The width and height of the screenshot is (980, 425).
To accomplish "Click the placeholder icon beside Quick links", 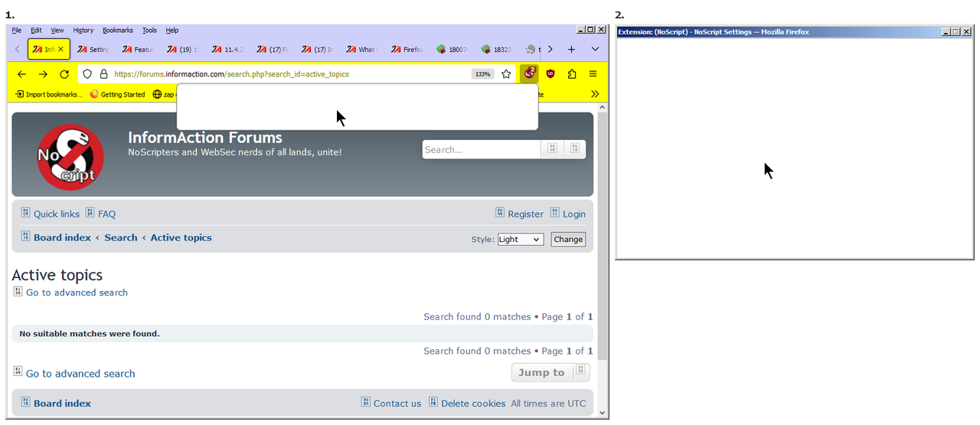I will point(25,213).
